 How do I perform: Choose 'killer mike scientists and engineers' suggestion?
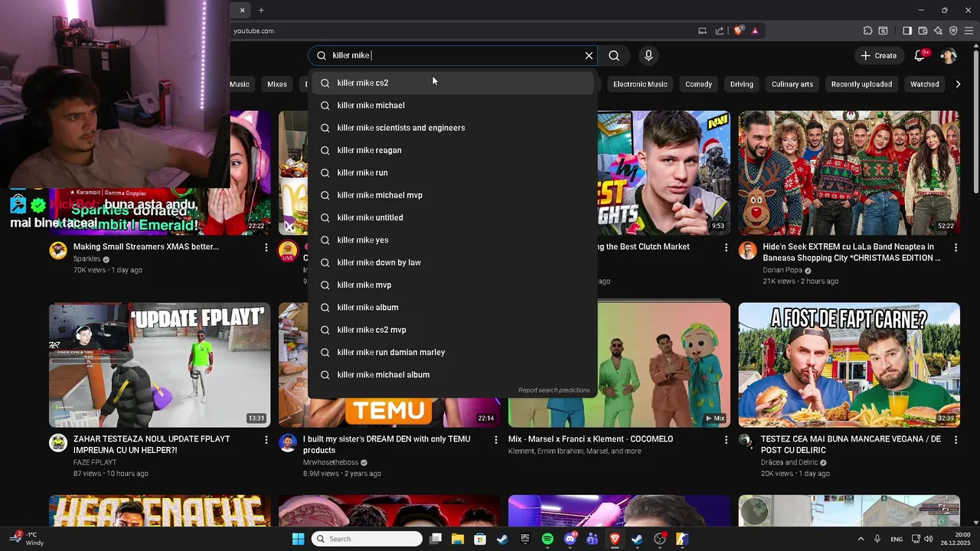coord(452,128)
